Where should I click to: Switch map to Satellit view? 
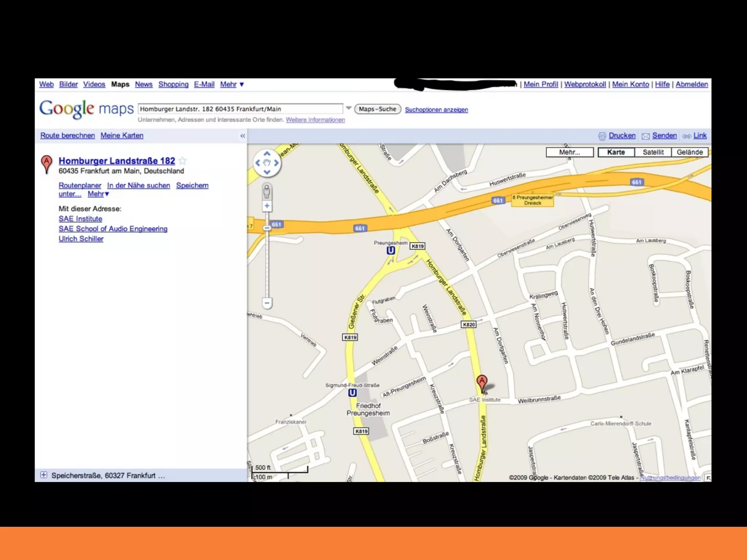653,152
